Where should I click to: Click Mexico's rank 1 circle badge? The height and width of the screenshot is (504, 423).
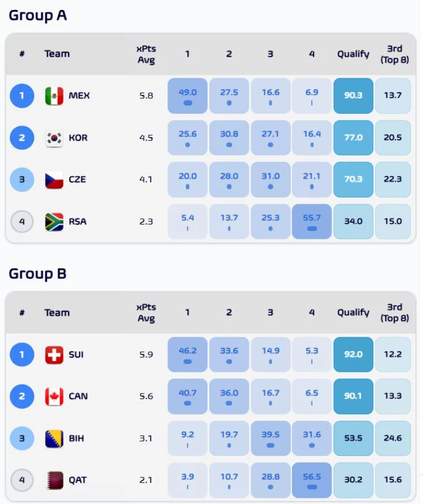(22, 96)
